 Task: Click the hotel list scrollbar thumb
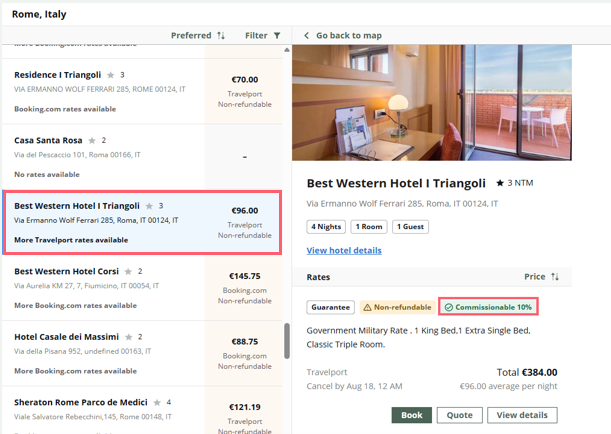click(287, 341)
